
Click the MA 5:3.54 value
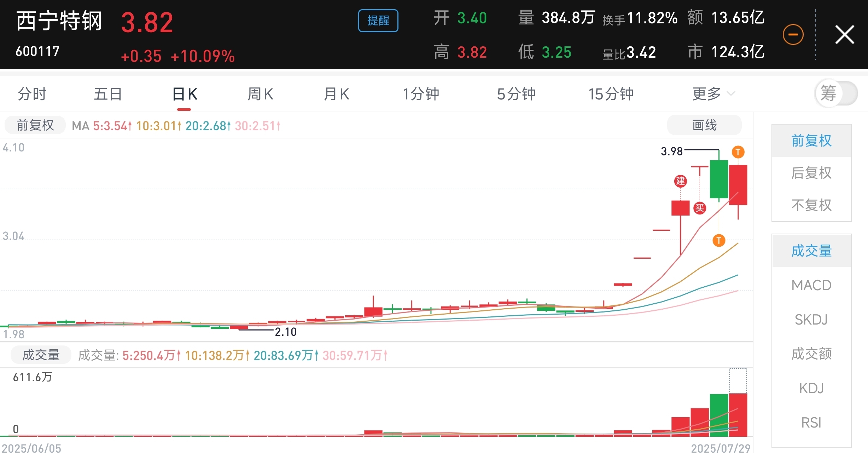point(112,126)
